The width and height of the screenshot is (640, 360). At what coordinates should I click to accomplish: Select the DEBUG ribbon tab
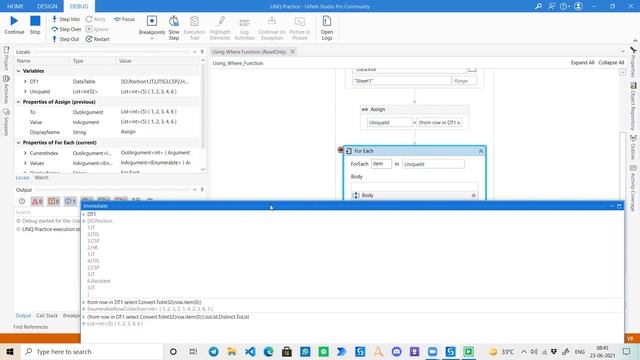tap(79, 6)
